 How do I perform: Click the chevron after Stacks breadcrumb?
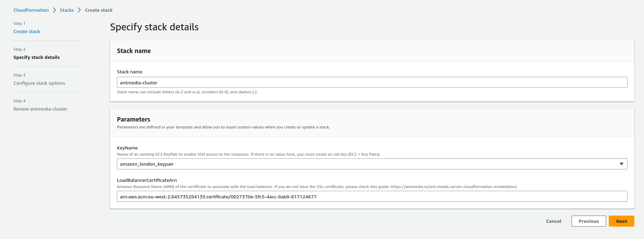(x=79, y=10)
